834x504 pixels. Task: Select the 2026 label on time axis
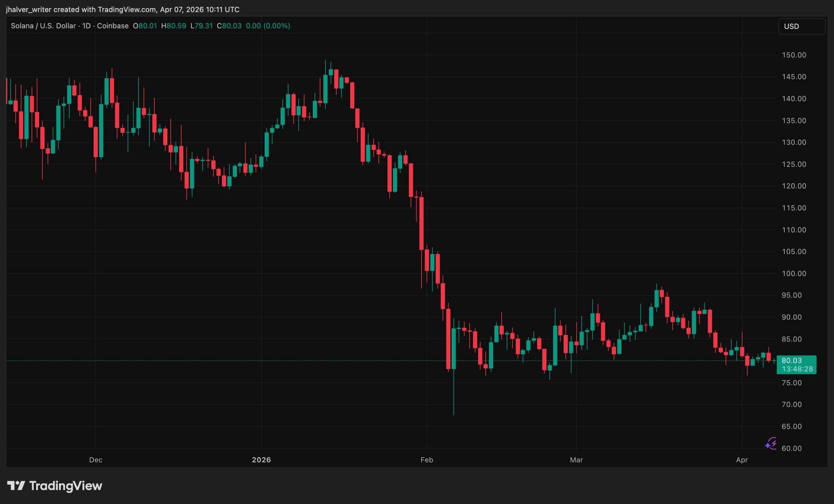coord(261,460)
